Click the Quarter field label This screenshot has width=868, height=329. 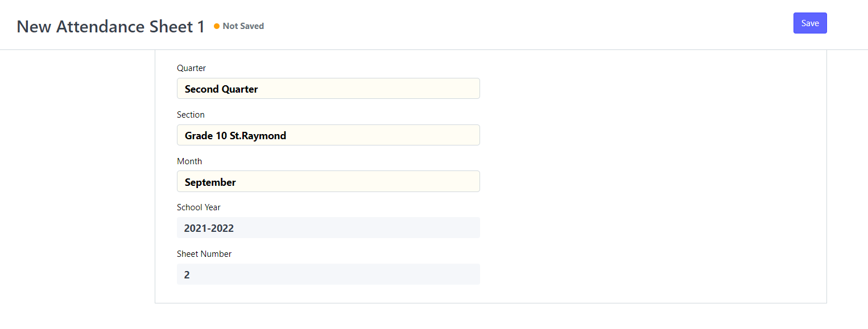click(191, 68)
